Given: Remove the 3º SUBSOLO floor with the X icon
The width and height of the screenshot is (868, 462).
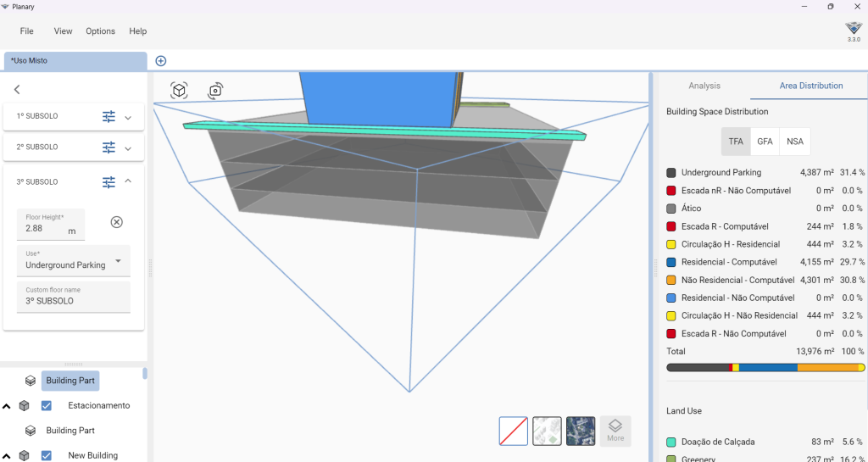Looking at the screenshot, I should [x=116, y=222].
